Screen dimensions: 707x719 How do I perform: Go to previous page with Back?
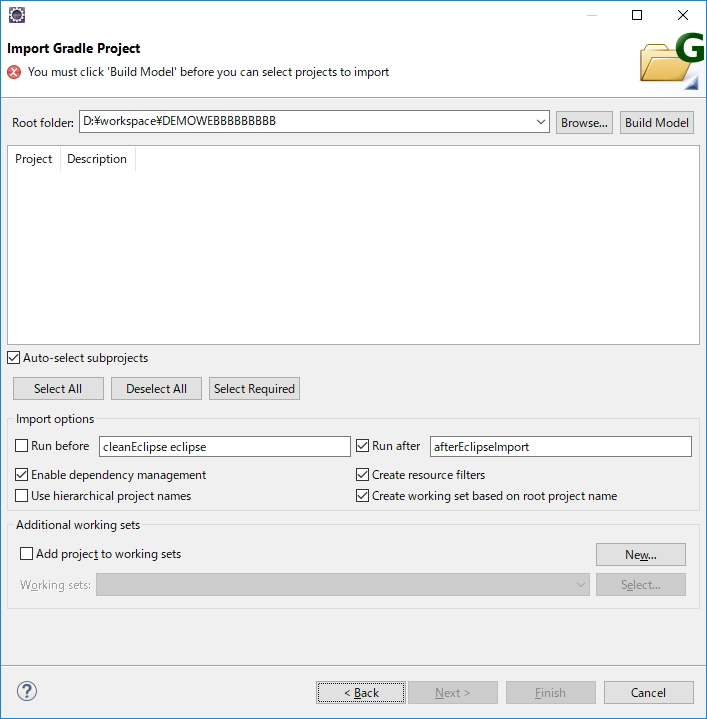click(361, 692)
